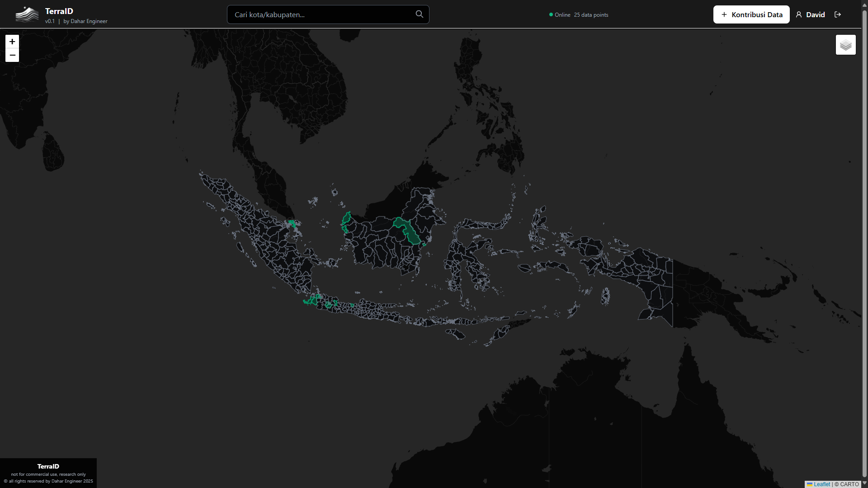Click the '25 data points' status text

click(591, 14)
